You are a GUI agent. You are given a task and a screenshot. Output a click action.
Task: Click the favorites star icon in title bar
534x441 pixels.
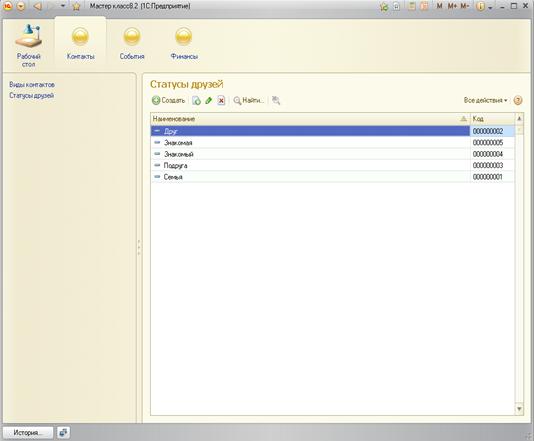point(76,6)
